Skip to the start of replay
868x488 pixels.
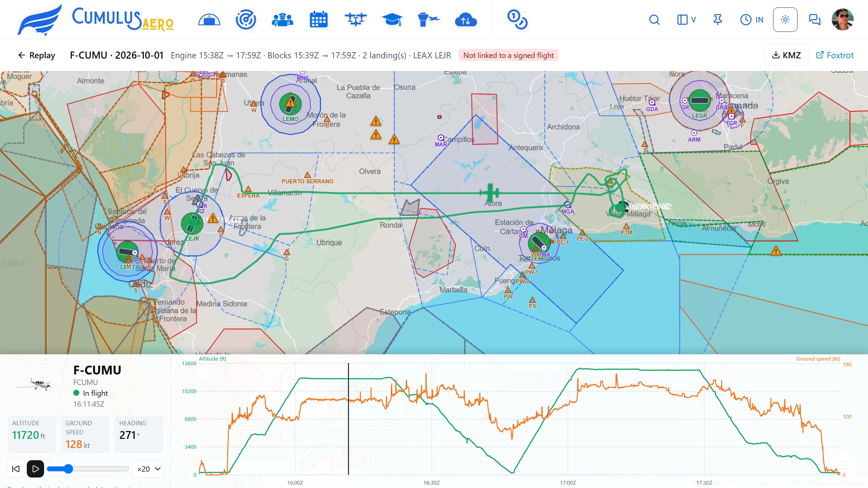pyautogui.click(x=16, y=469)
